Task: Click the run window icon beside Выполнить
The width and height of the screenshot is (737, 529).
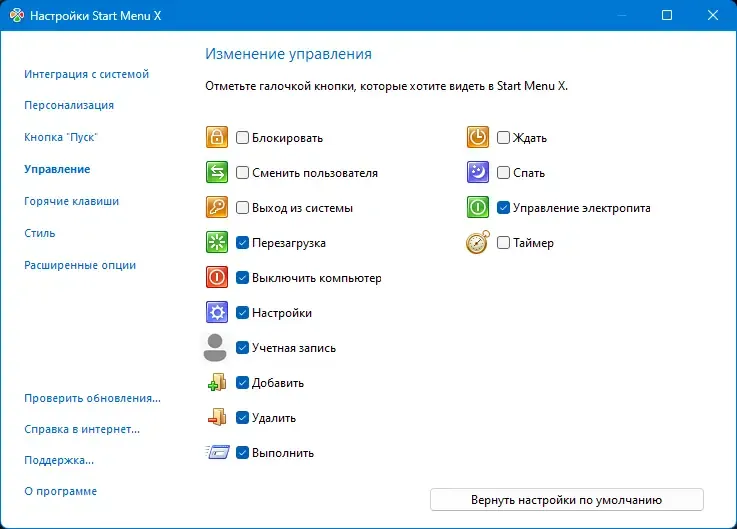Action: 218,452
